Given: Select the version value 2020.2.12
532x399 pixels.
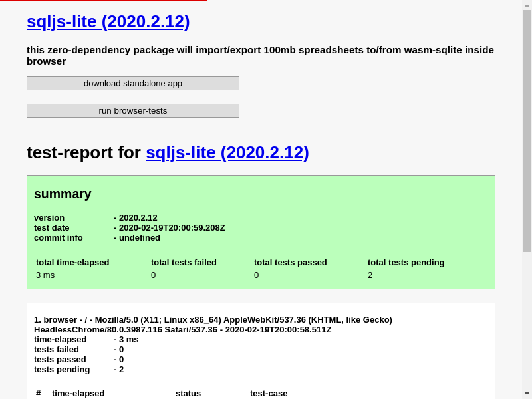Looking at the screenshot, I should tap(138, 218).
